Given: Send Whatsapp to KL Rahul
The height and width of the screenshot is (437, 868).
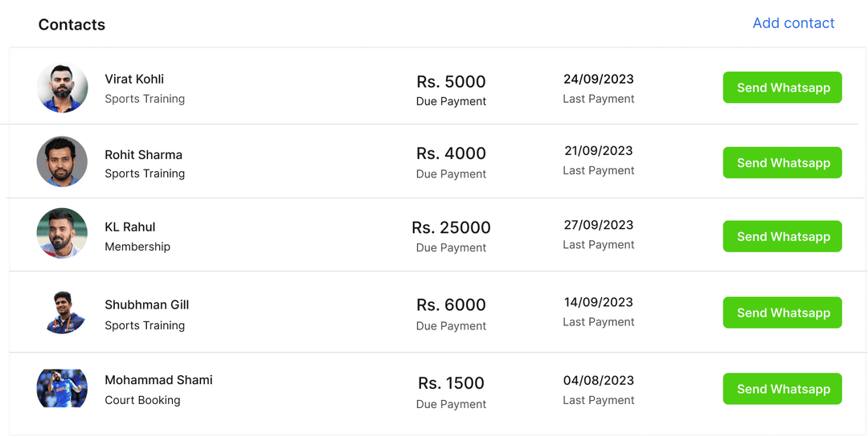Looking at the screenshot, I should [x=782, y=236].
